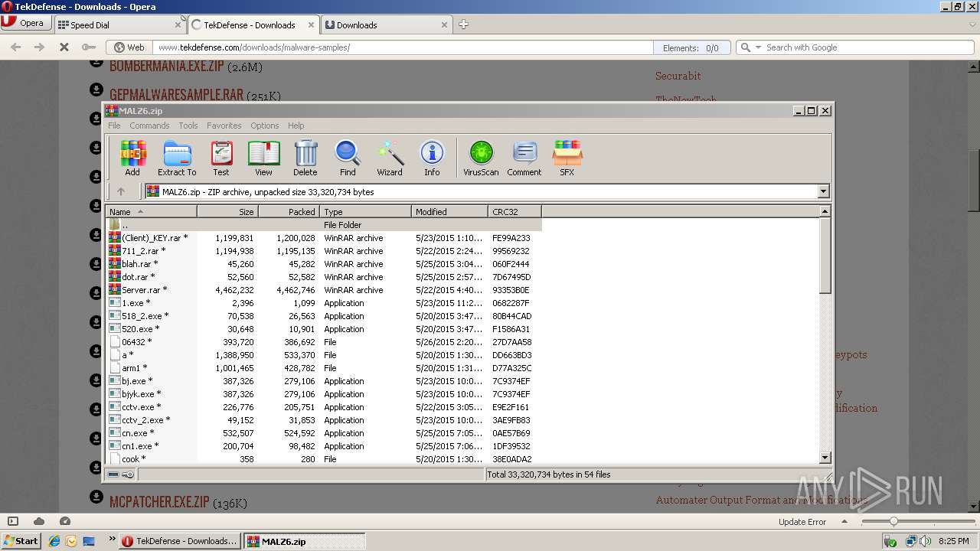980x551 pixels.
Task: Sort by Packed column header
Action: [x=289, y=211]
